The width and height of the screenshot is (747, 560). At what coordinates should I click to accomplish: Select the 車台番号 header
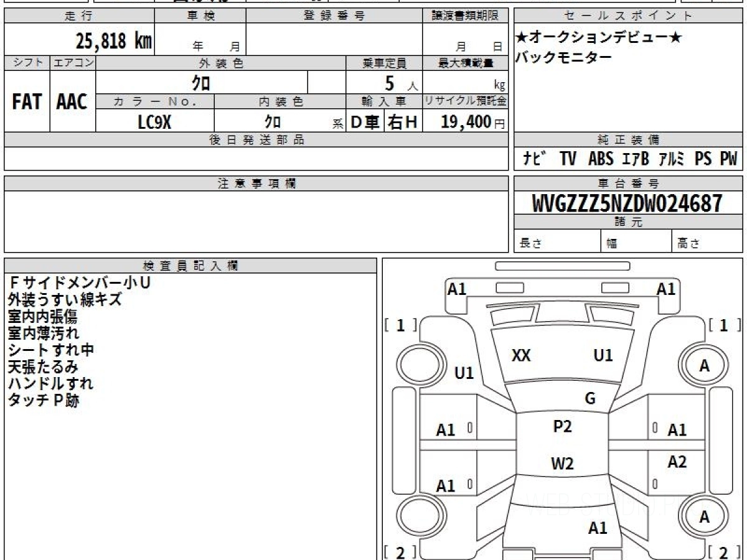point(628,184)
